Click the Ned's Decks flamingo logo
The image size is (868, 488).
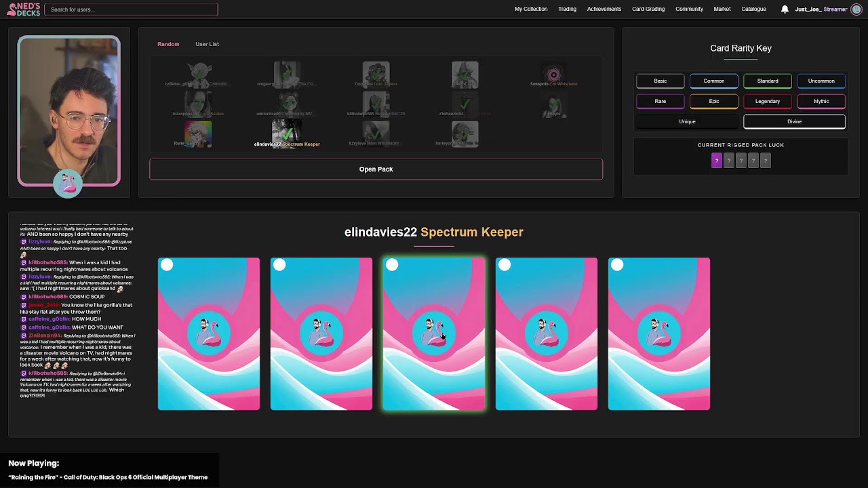coord(22,9)
